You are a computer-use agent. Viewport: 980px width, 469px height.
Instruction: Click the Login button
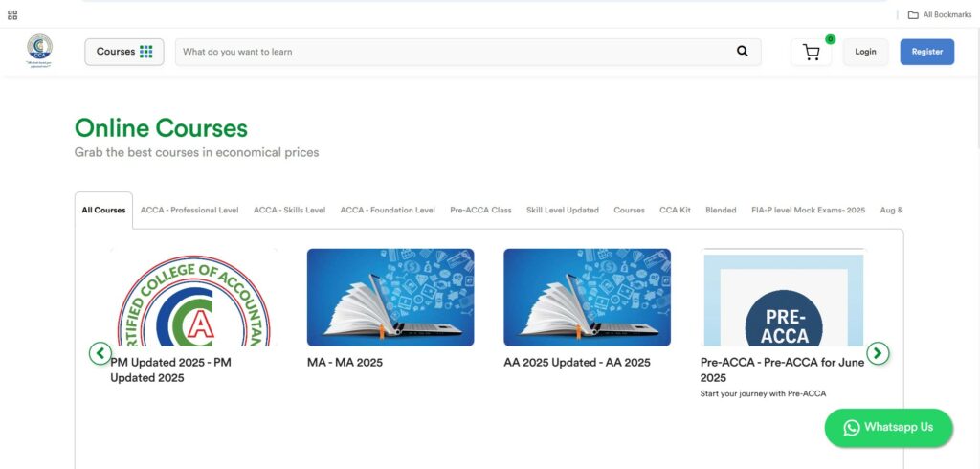[865, 52]
